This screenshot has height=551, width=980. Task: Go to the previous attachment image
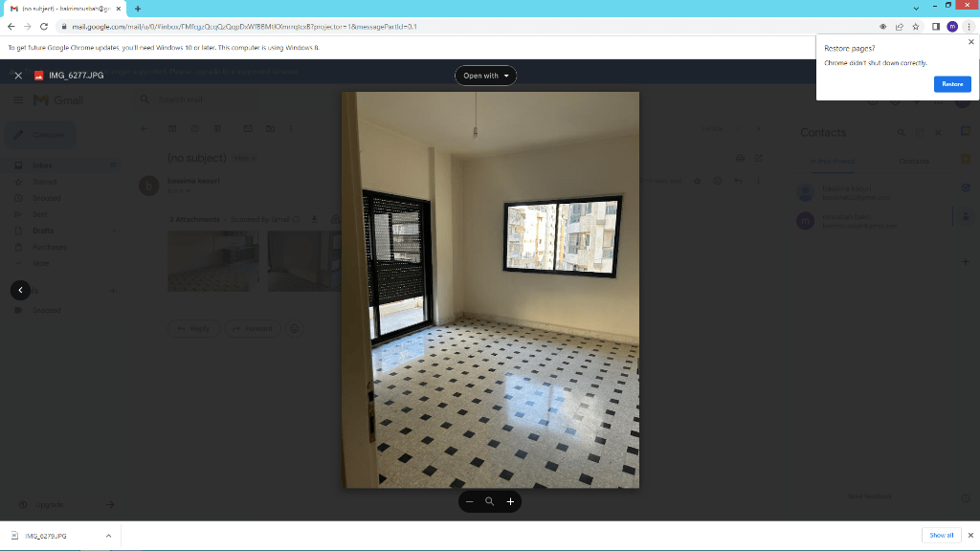(20, 290)
